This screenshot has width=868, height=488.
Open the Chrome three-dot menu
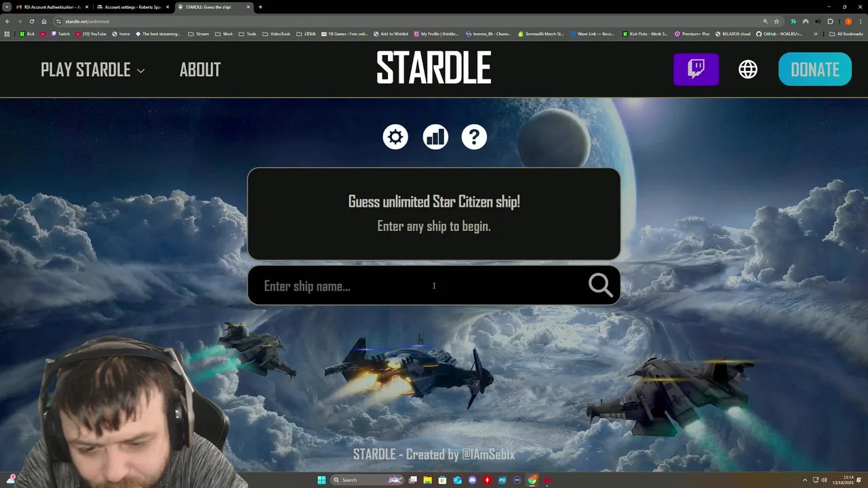tap(861, 21)
